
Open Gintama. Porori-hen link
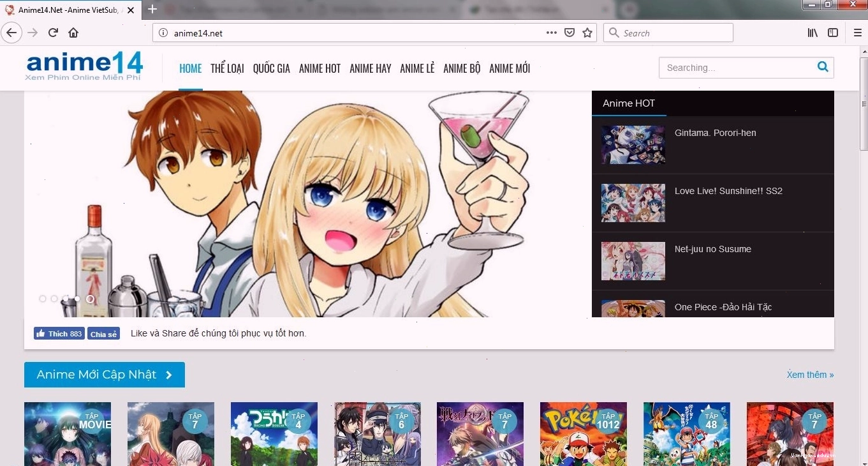coord(716,133)
